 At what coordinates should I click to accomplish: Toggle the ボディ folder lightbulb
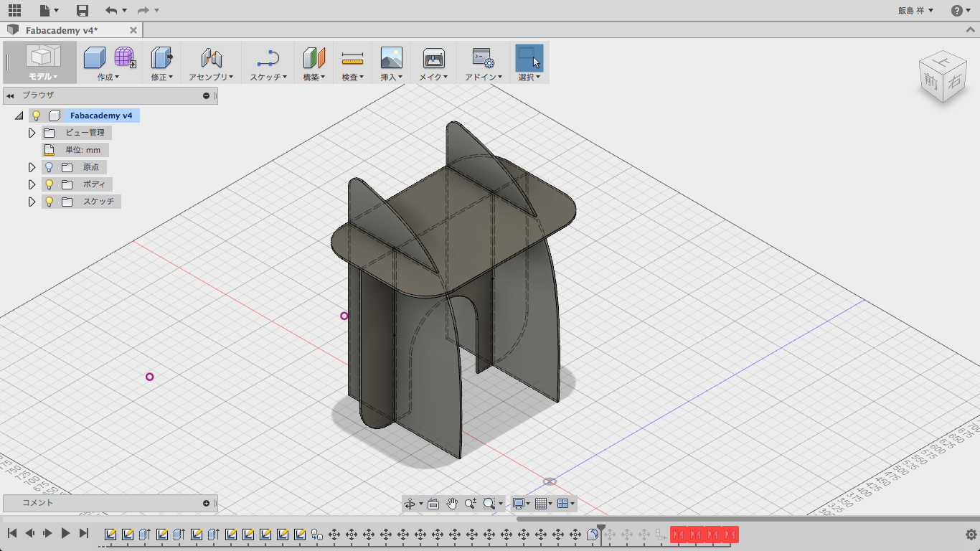coord(49,184)
